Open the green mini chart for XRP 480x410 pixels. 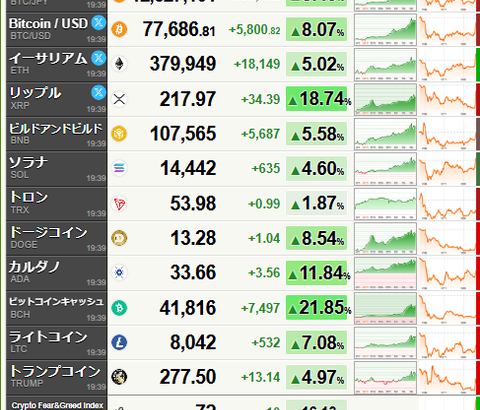[385, 99]
